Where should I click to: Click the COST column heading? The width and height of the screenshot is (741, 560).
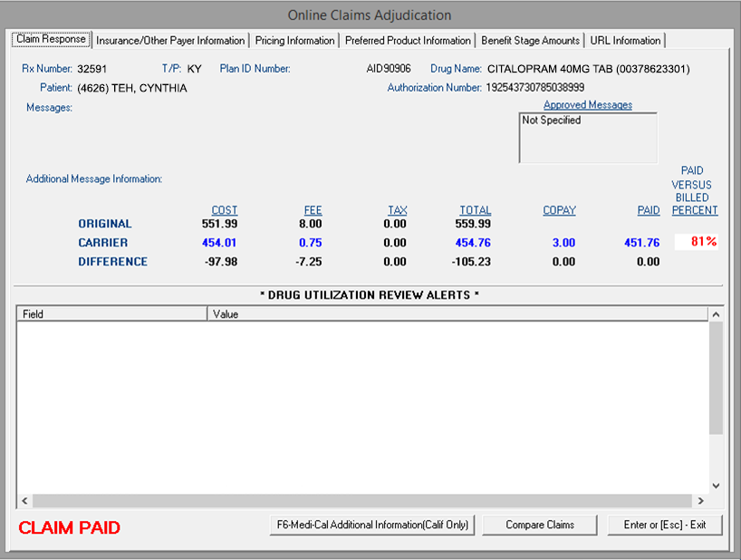point(224,210)
